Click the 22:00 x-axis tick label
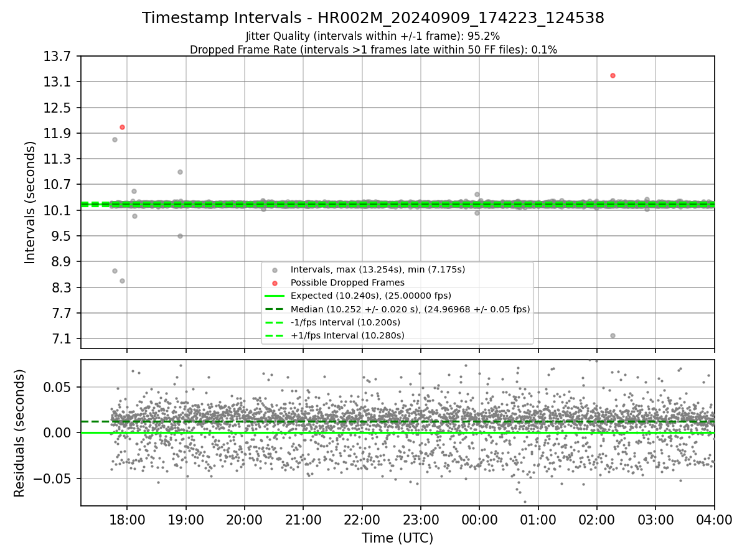Viewport: 747px width, 560px height. tap(362, 520)
